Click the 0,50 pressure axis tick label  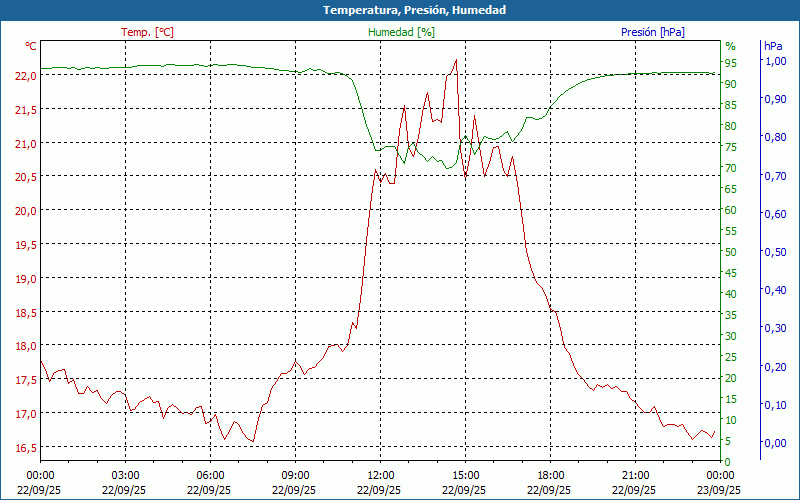tap(774, 252)
